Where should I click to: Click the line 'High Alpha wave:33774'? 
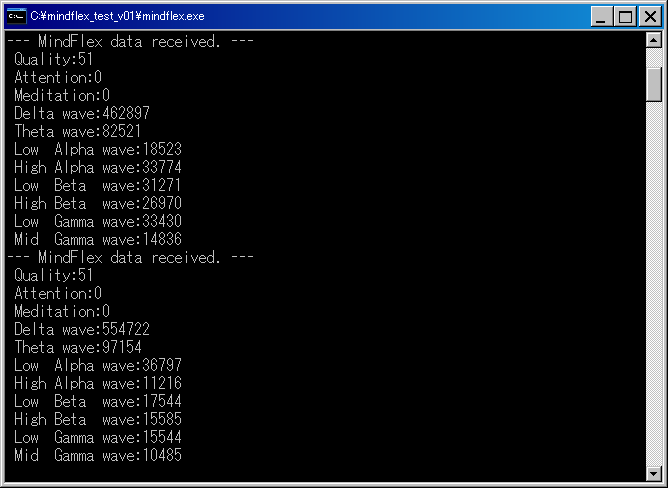98,167
